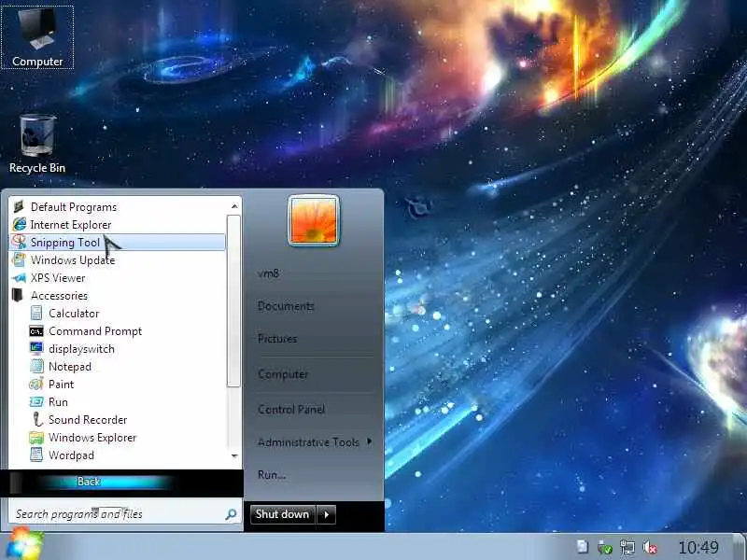This screenshot has width=747, height=560.
Task: Open the network tray icon
Action: tap(627, 547)
